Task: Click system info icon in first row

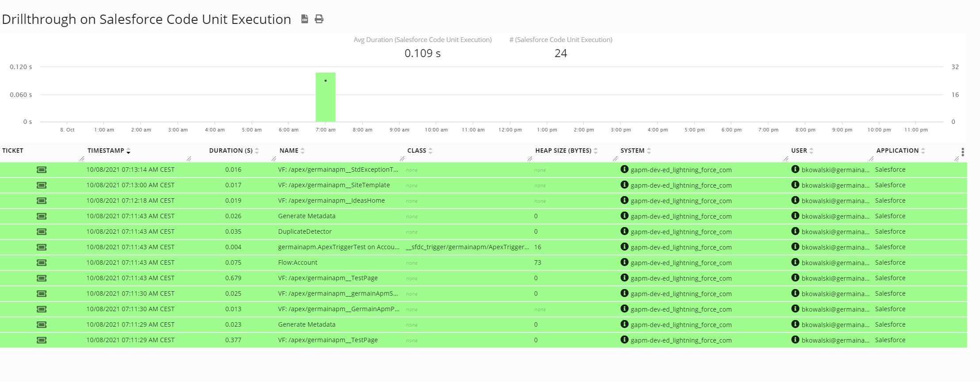Action: [x=624, y=169]
